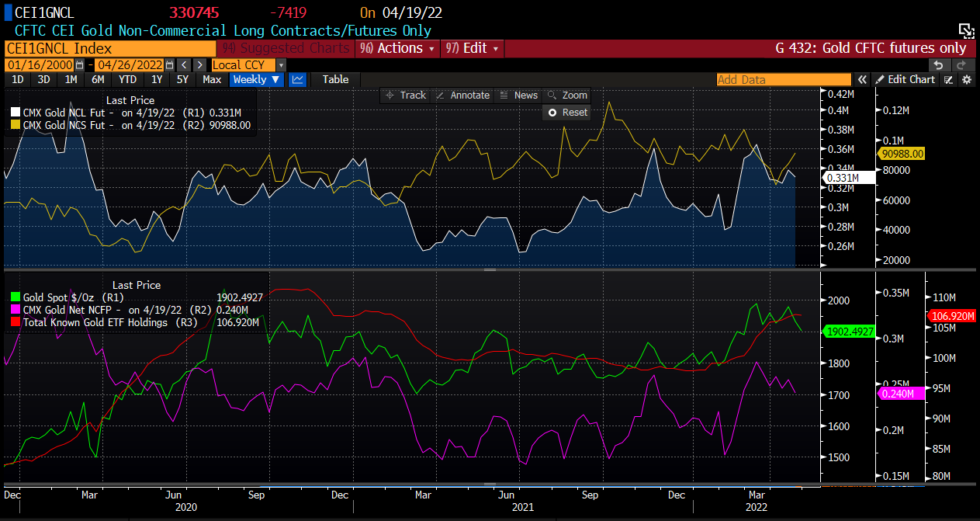This screenshot has height=521, width=980.
Task: Select the Reset radio option
Action: pos(552,112)
